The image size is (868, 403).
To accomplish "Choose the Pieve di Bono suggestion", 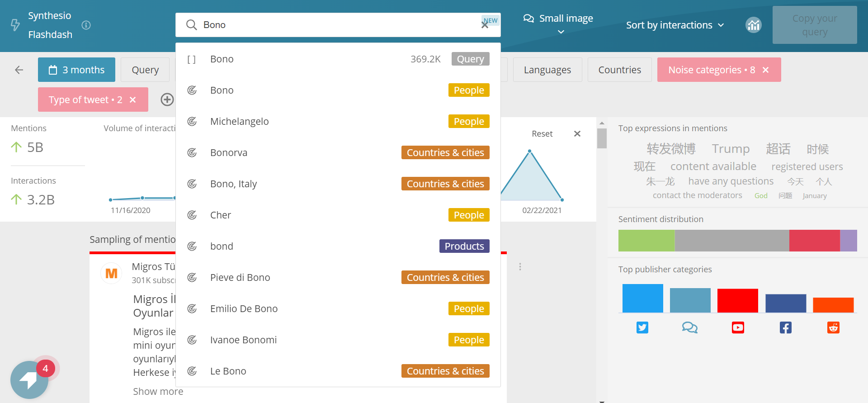I will tap(338, 278).
